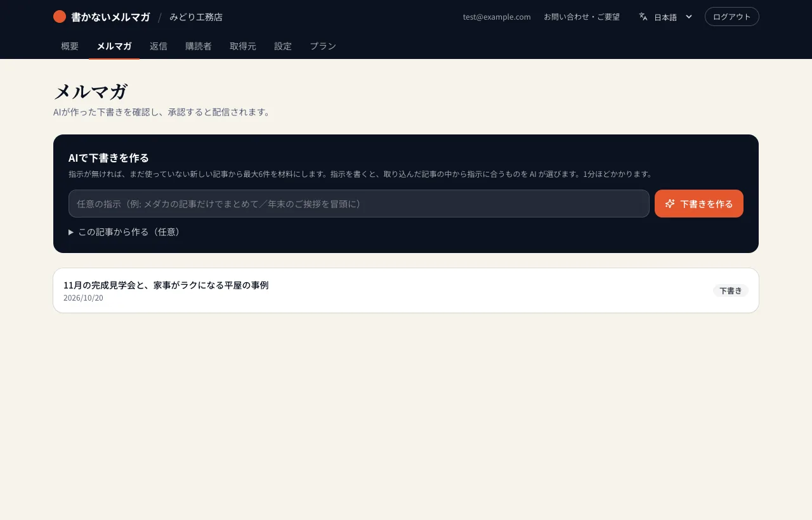
Task: Click test@example.com in the header
Action: tap(497, 17)
